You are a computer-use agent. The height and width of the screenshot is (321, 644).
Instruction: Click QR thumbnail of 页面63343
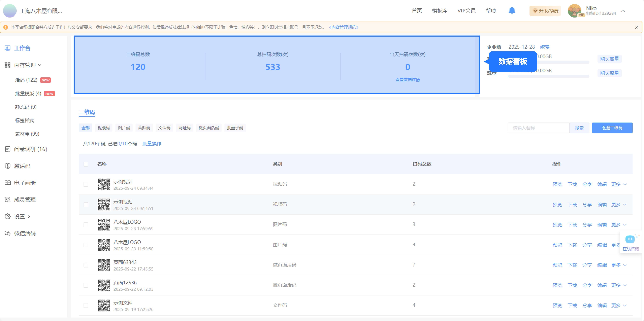(x=104, y=265)
